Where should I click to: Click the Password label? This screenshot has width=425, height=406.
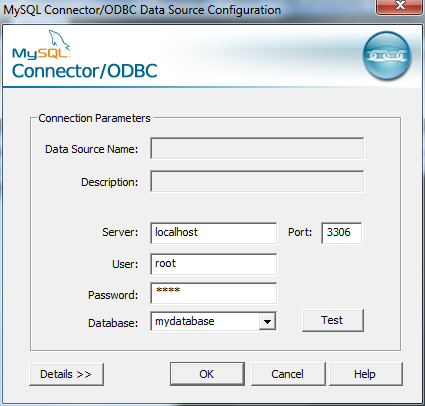tap(113, 295)
